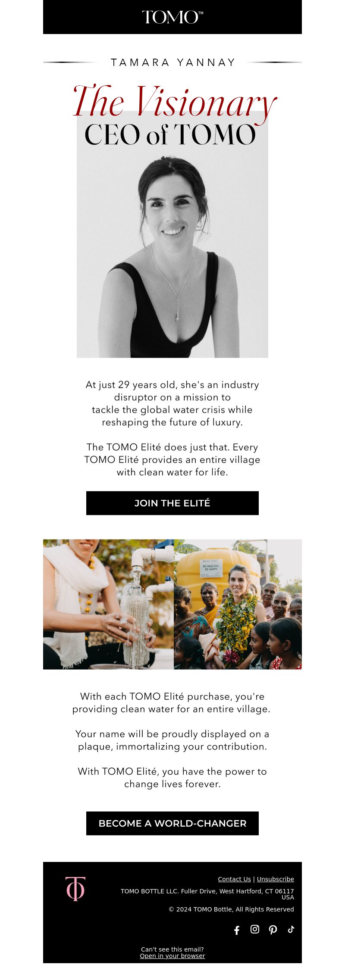Image resolution: width=345 pixels, height=980 pixels.
Task: Click the BECOME A WORLD-CHANGER button
Action: (x=172, y=823)
